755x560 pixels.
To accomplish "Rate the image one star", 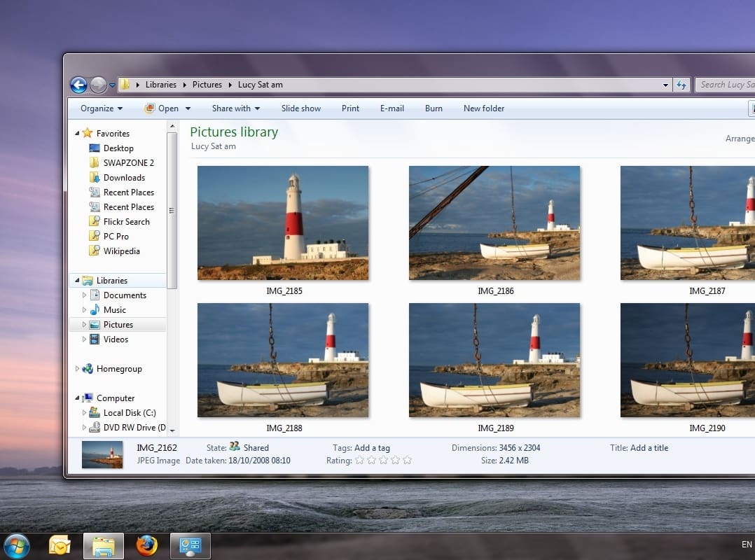I will click(x=359, y=461).
